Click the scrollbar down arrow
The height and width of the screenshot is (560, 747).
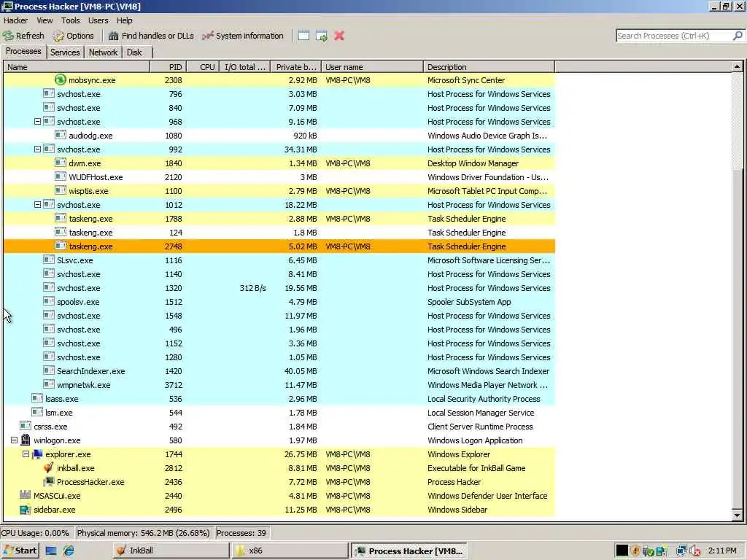coord(737,515)
